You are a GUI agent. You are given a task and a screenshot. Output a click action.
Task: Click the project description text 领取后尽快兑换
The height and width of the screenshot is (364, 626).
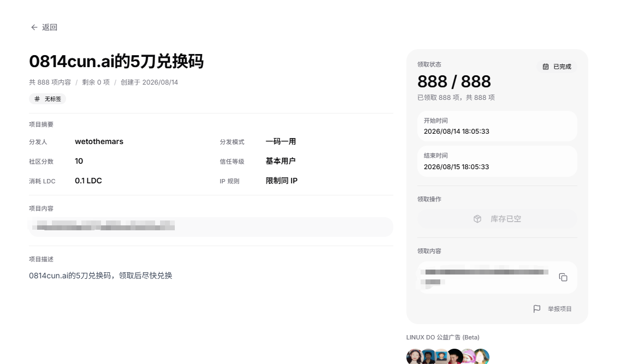pos(145,276)
